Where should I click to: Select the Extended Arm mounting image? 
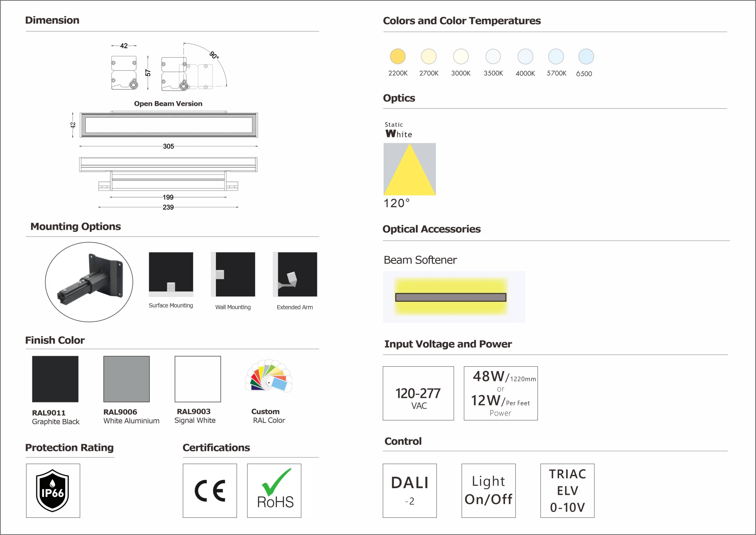(295, 274)
